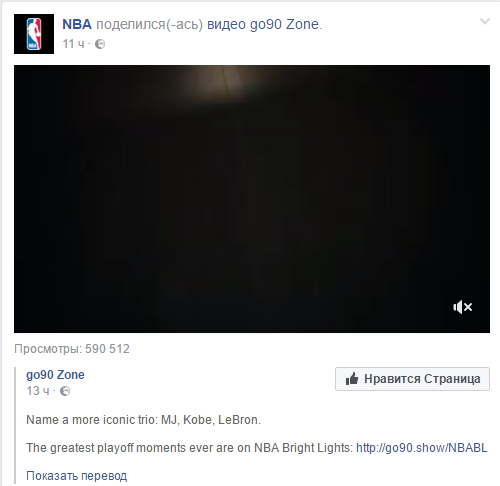Viewport: 500px width, 486px height.
Task: Click the globe privacy icon beside 11 ч
Action: pyautogui.click(x=100, y=44)
